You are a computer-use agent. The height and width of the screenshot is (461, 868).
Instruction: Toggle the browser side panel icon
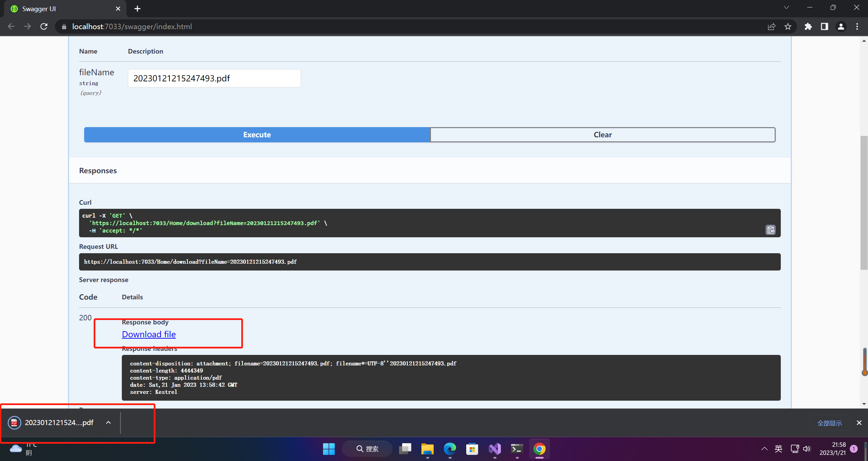(x=824, y=26)
